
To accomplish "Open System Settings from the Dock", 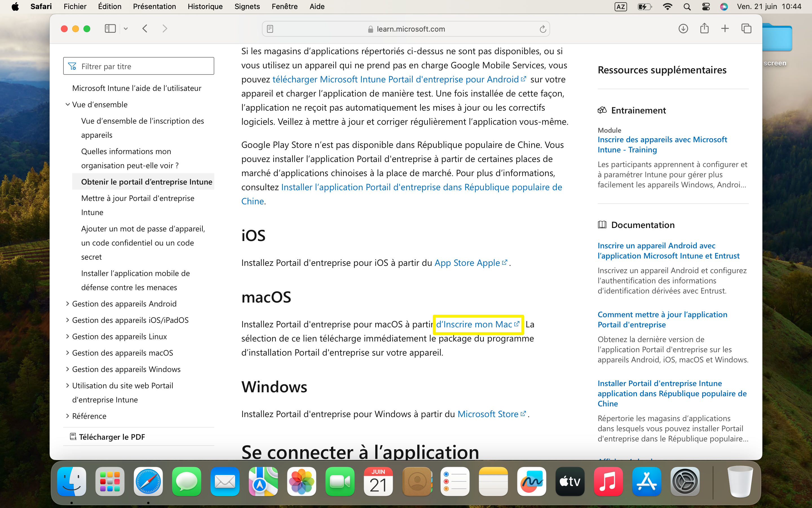I will (685, 481).
